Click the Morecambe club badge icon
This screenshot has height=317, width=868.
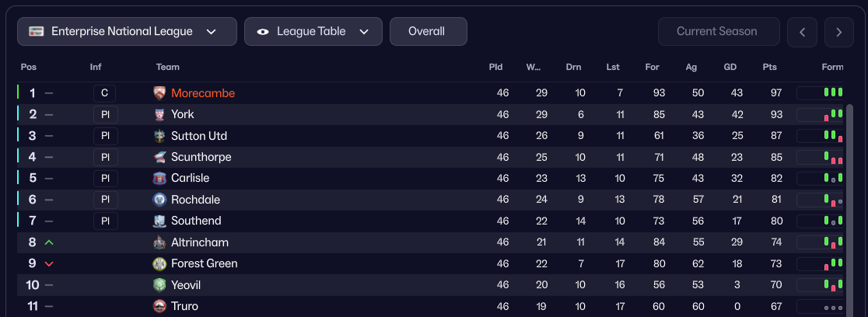pos(159,93)
